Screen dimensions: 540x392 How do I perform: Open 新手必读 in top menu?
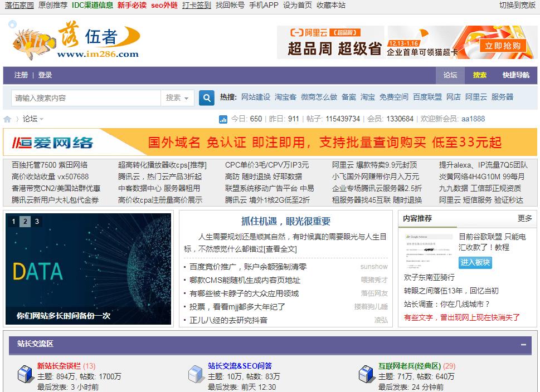click(x=132, y=5)
